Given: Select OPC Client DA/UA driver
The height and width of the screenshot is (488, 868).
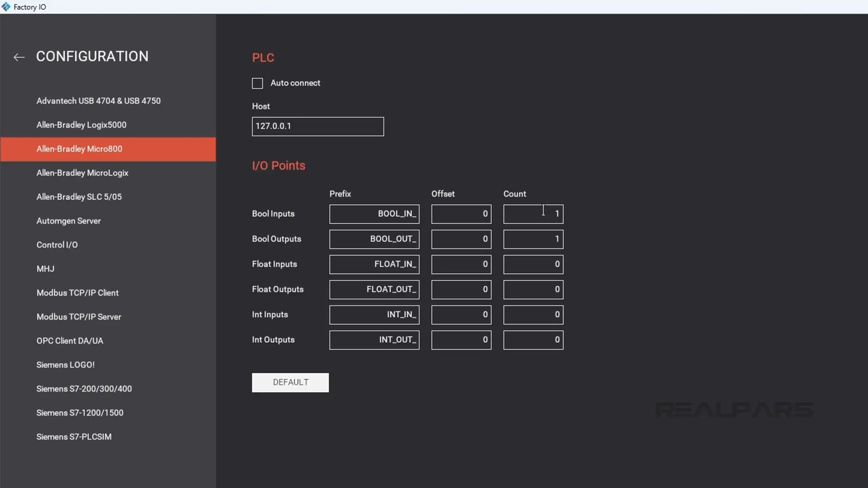Looking at the screenshot, I should 108,341.
